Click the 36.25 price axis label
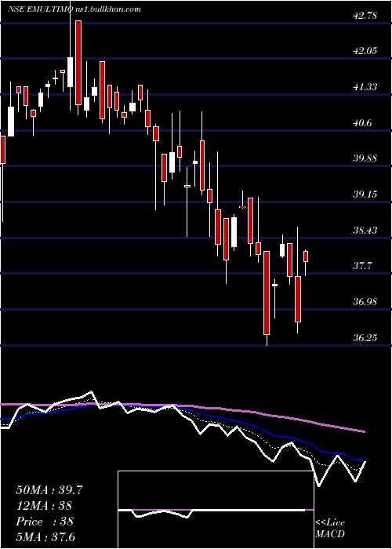Screen dimensions: 392x549 [365, 338]
